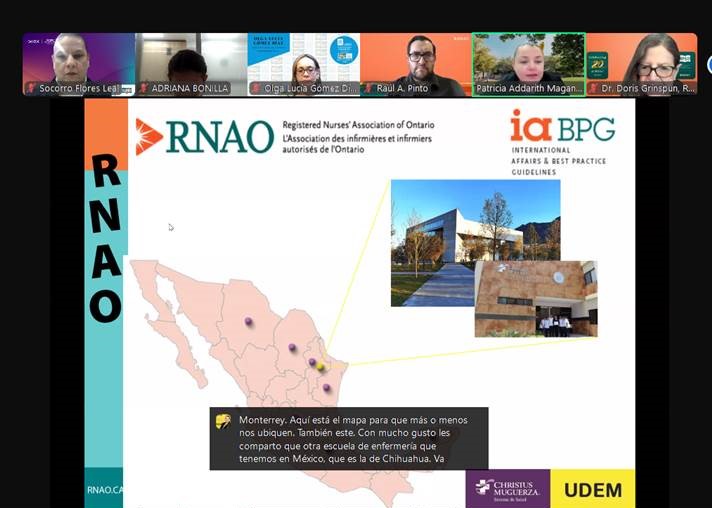The width and height of the screenshot is (712, 508).
Task: Click the vertical black RNAO sidebar lettering
Action: (106, 238)
